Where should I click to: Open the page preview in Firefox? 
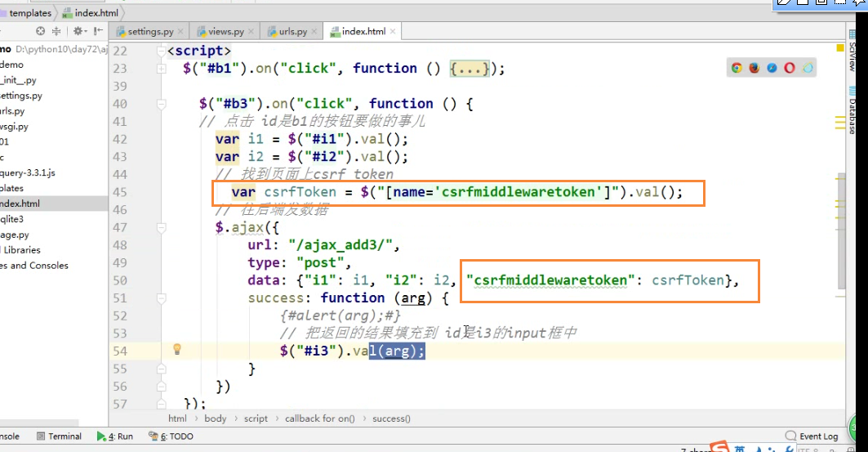[x=754, y=68]
